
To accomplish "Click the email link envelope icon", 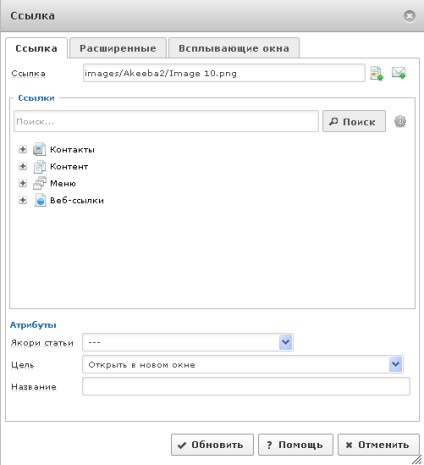I will point(399,73).
